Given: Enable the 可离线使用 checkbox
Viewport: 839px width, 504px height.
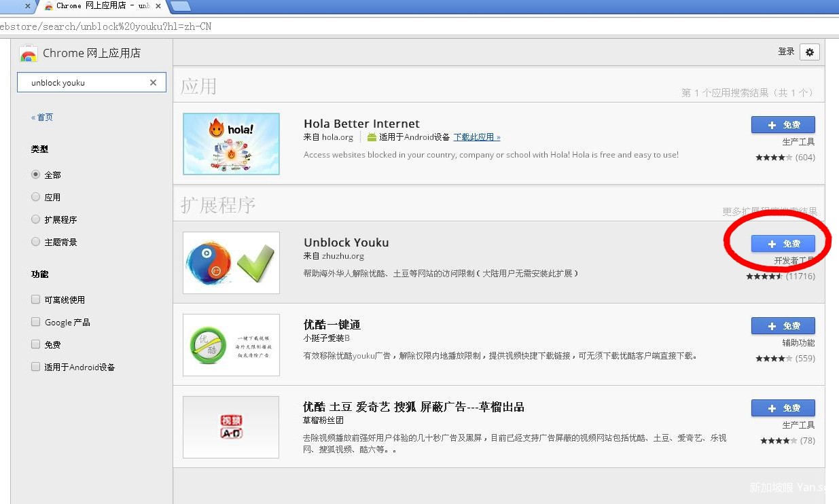Looking at the screenshot, I should pos(36,300).
